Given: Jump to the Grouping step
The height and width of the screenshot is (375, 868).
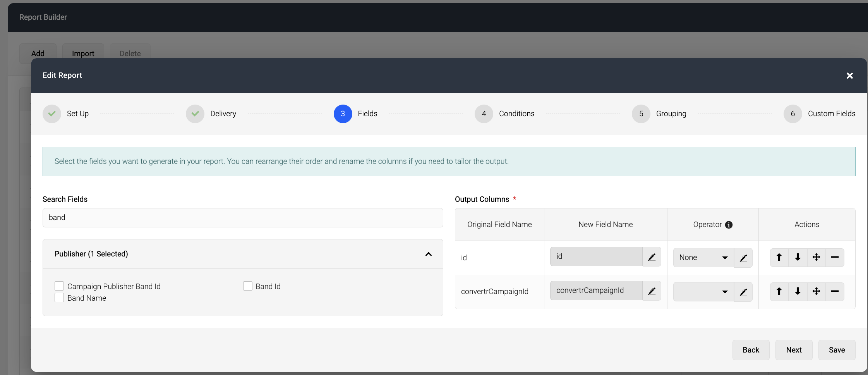Looking at the screenshot, I should point(659,114).
